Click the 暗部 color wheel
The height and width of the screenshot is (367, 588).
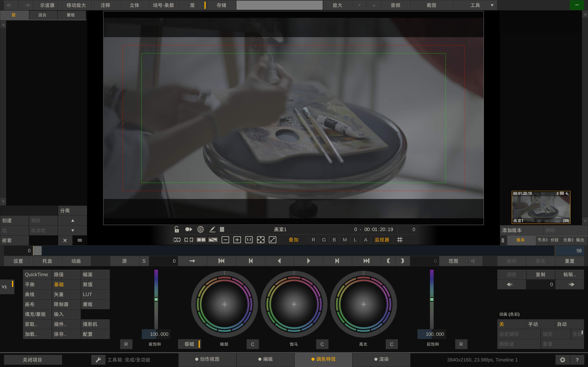[224, 304]
